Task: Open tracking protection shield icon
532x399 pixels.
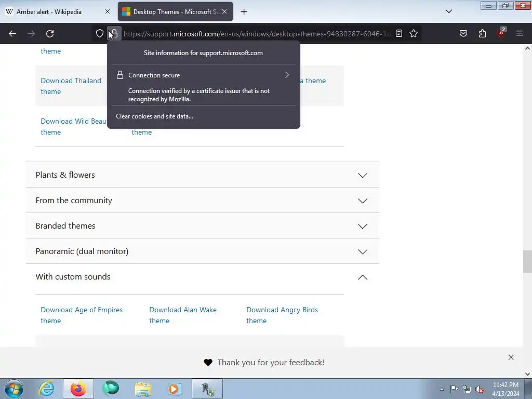Action: [99, 33]
